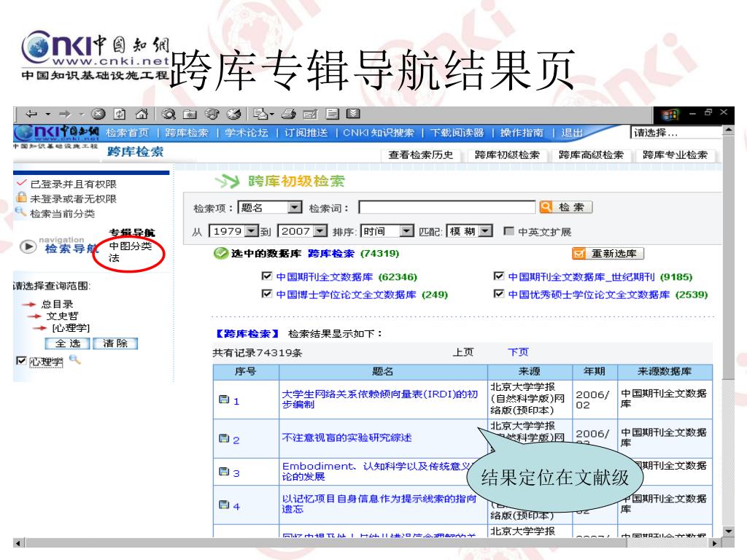747x560 pixels.
Task: Open the Favorites folder icon
Action: (x=190, y=114)
